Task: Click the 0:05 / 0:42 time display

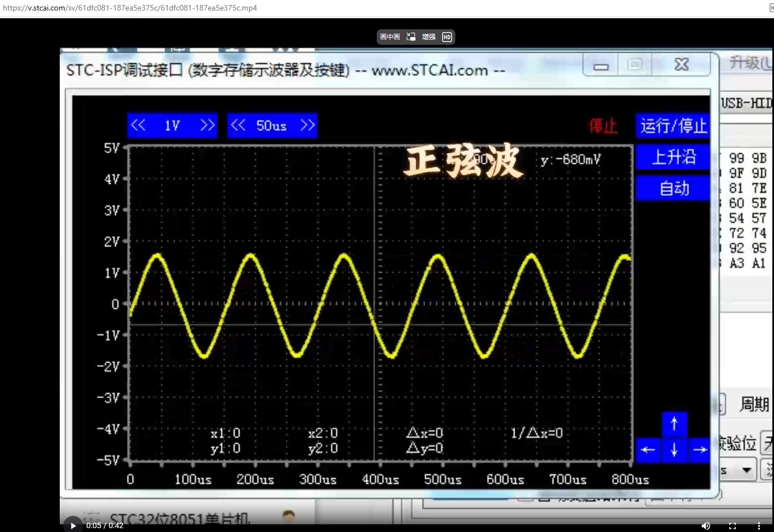Action: pyautogui.click(x=105, y=526)
